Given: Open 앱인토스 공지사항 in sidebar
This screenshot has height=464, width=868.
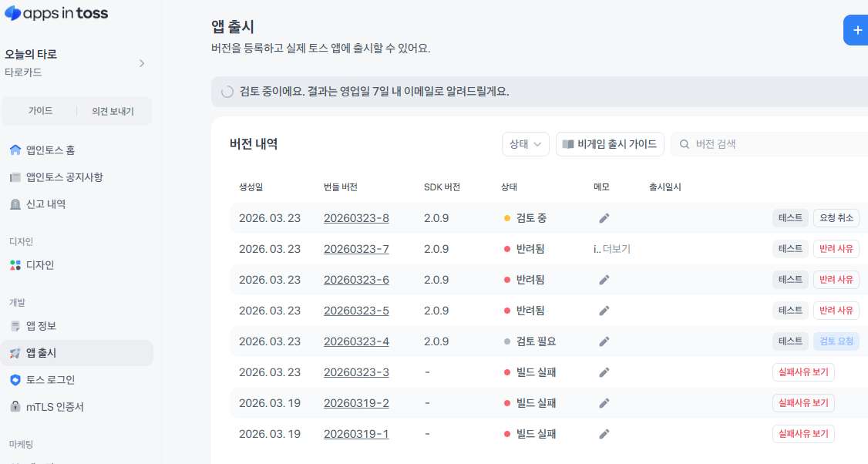Looking at the screenshot, I should click(x=64, y=177).
